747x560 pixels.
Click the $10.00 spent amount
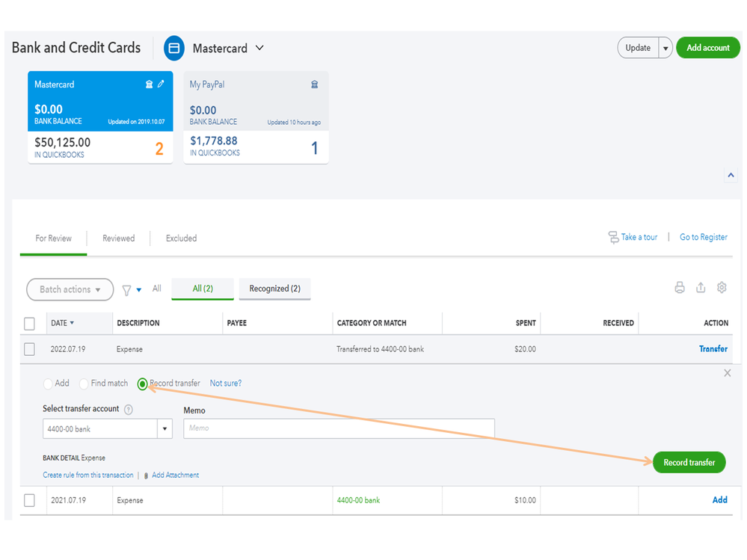(x=525, y=500)
